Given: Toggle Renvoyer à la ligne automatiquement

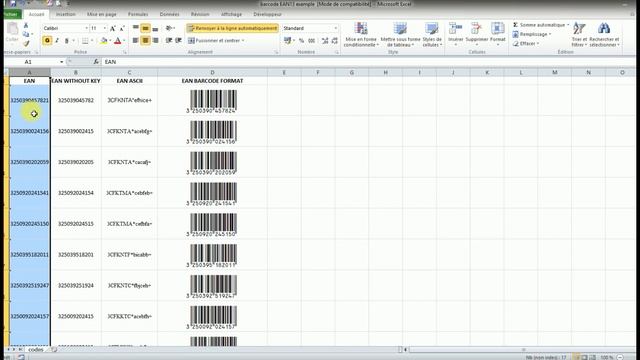Looking at the screenshot, I should coord(233,28).
